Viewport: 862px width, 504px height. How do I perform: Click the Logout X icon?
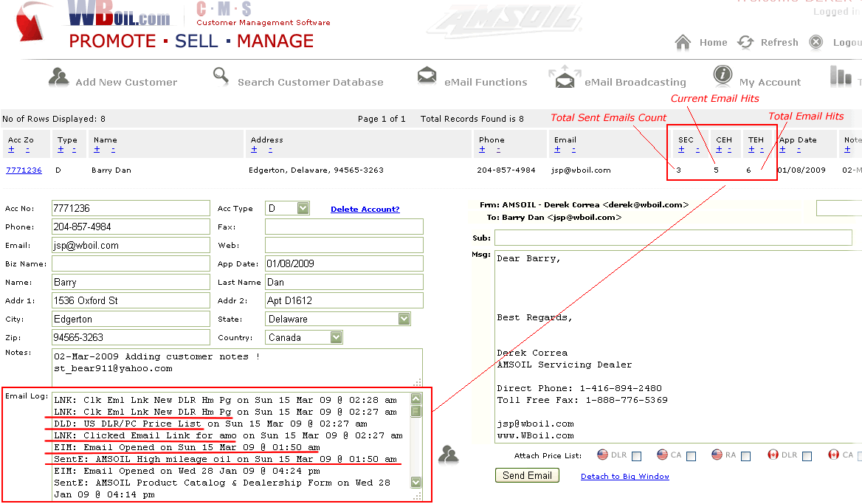[x=816, y=42]
